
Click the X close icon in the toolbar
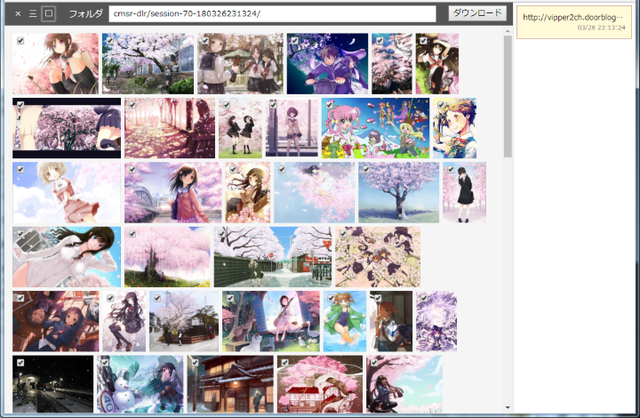coord(18,13)
